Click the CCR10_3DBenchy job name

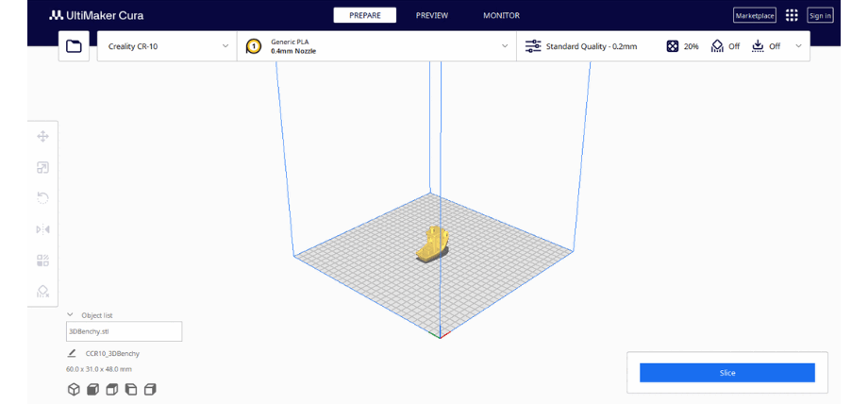[x=112, y=354]
